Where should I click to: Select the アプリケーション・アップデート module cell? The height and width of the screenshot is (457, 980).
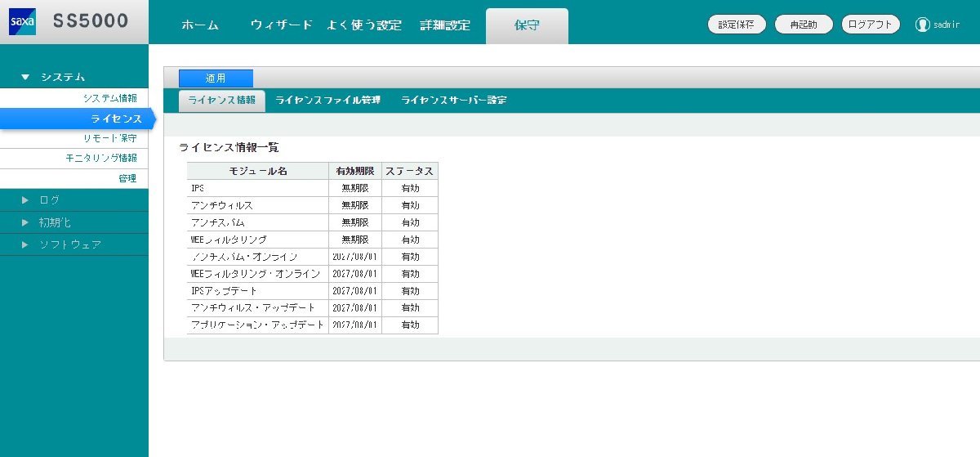pos(257,325)
